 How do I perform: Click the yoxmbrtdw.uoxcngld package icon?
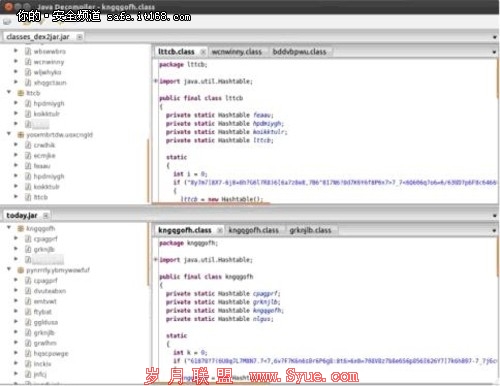pyautogui.click(x=21, y=135)
